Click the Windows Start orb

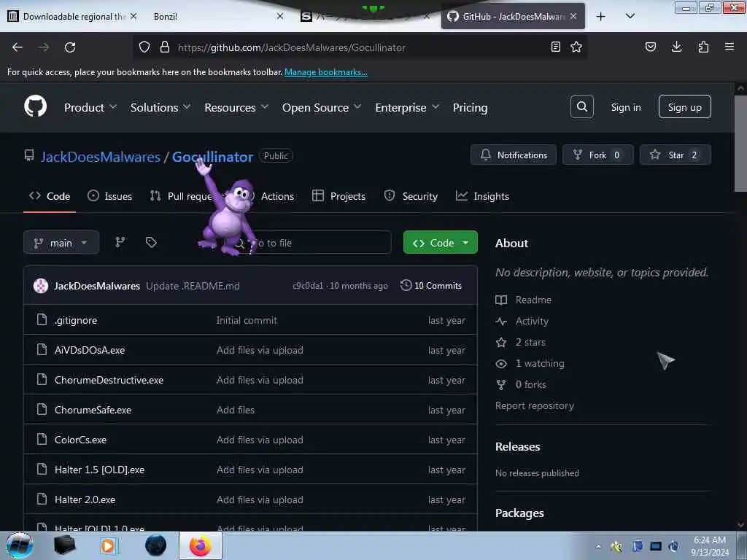(19, 545)
